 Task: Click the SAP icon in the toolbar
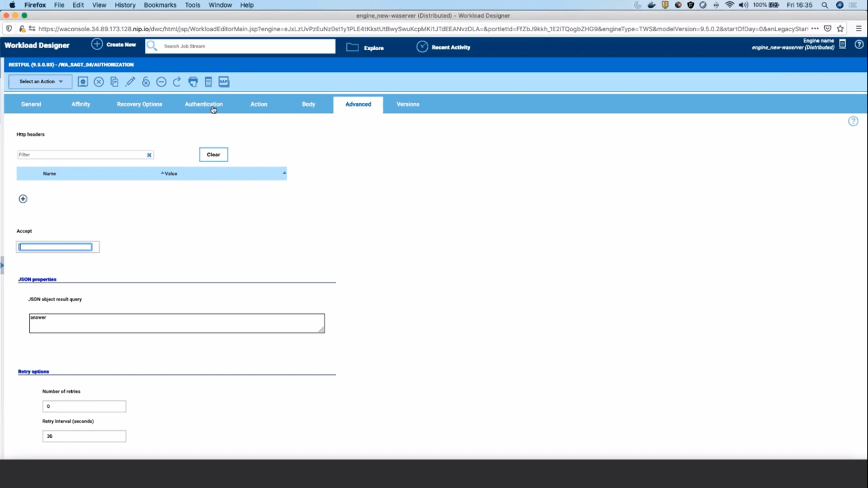click(224, 82)
